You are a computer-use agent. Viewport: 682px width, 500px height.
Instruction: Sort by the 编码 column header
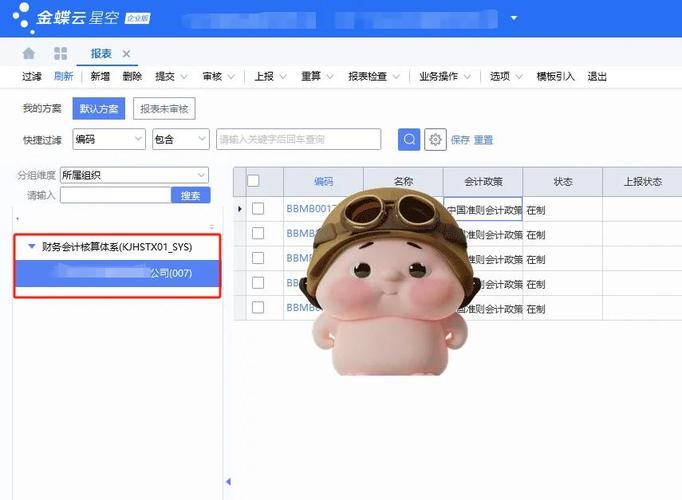point(323,181)
